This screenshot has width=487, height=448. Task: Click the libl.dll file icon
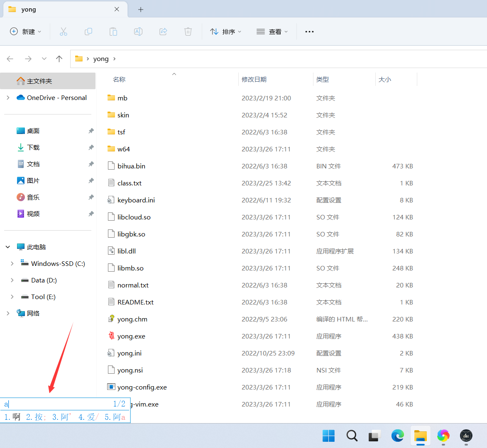tap(111, 251)
